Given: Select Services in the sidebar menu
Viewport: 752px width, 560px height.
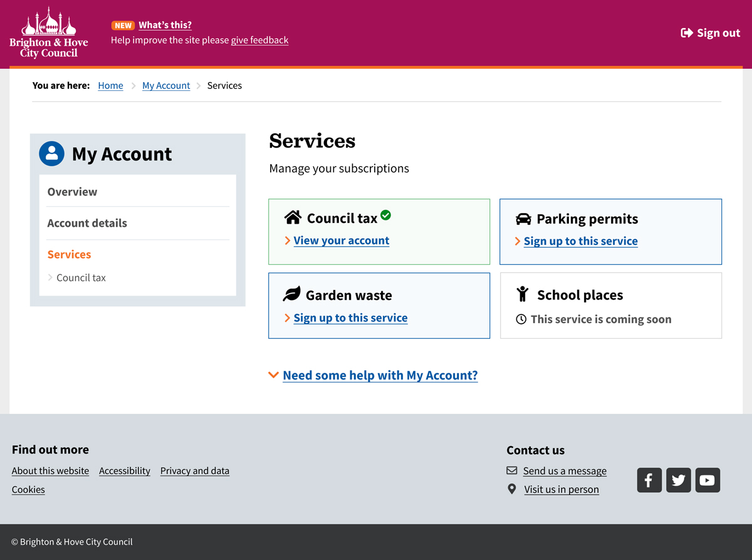Looking at the screenshot, I should click(69, 254).
